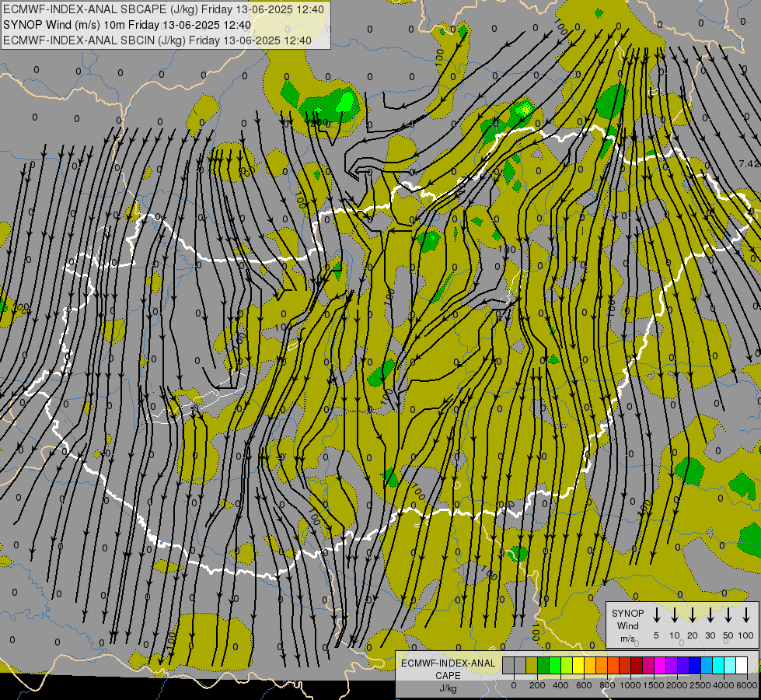Select the white CAPE legend swatch
This screenshot has width=761, height=700.
(x=742, y=665)
